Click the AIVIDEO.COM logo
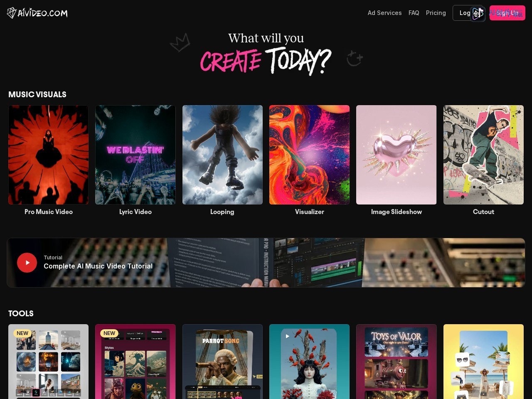 tap(37, 13)
